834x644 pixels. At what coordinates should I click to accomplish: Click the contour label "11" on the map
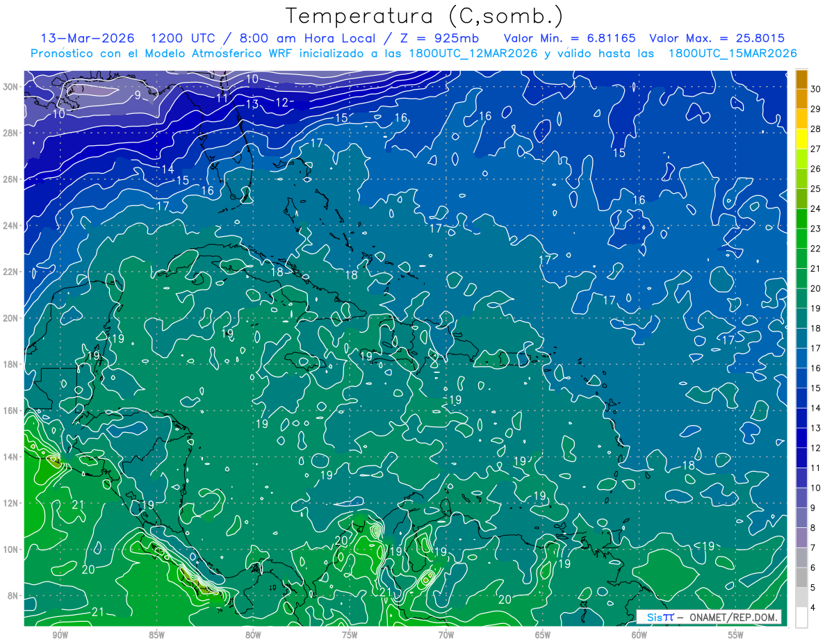click(x=222, y=98)
